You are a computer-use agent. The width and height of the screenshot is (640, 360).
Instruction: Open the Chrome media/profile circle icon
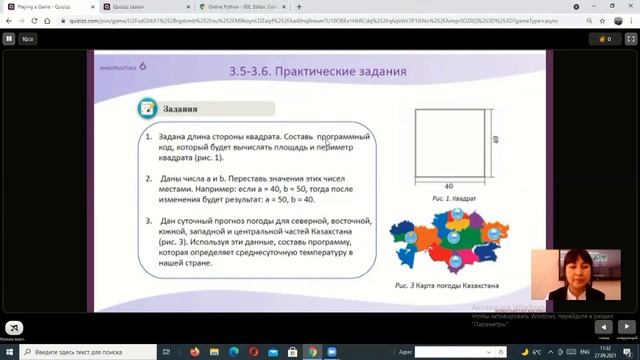576,7
